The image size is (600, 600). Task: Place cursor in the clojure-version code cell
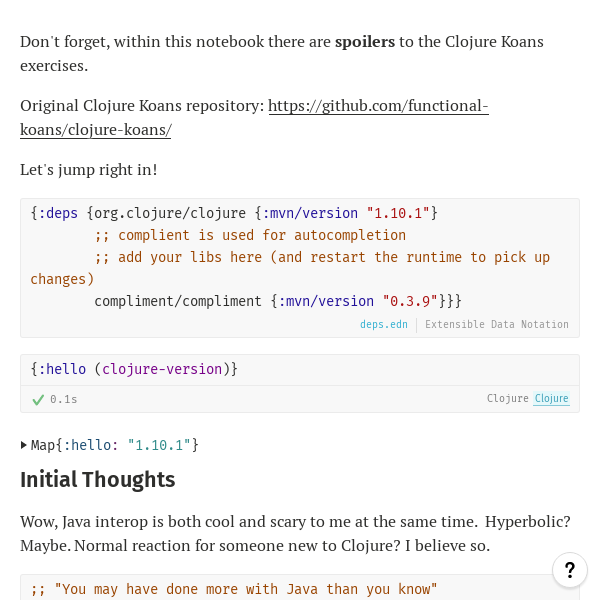(300, 369)
